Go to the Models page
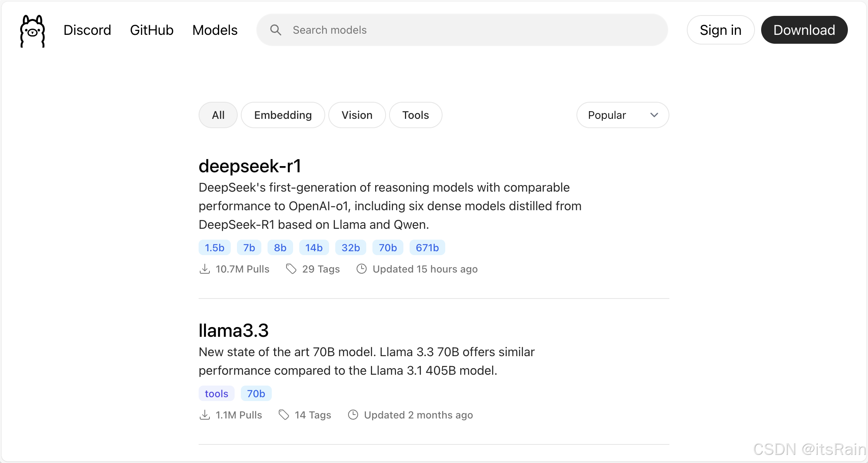 click(215, 30)
